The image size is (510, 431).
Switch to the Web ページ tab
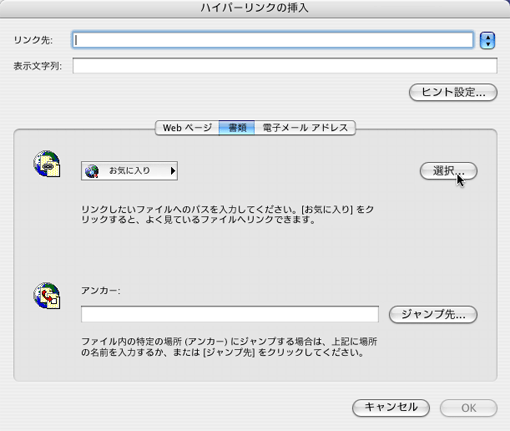[x=187, y=128]
